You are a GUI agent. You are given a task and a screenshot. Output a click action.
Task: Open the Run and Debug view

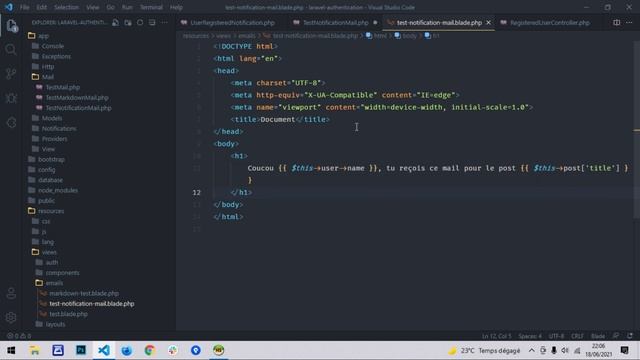pos(11,98)
